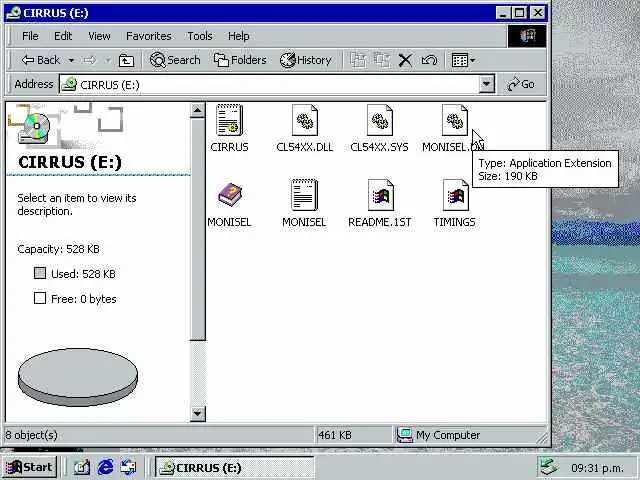Viewport: 640px width, 480px height.
Task: Click the Search toolbar button
Action: point(175,60)
